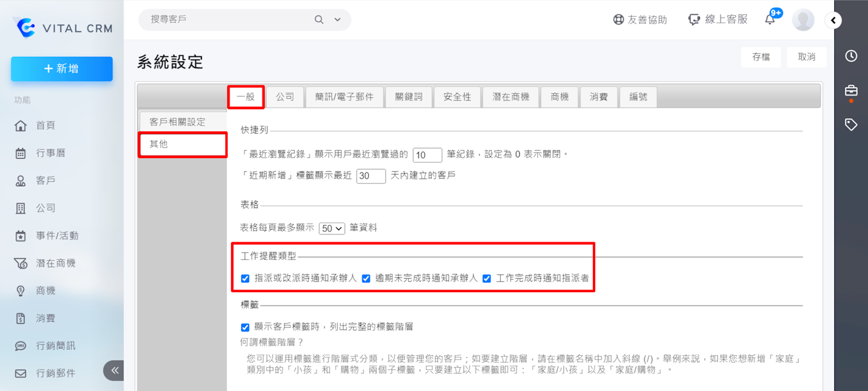The height and width of the screenshot is (391, 868).
Task: Click the notification bell icon
Action: point(770,20)
